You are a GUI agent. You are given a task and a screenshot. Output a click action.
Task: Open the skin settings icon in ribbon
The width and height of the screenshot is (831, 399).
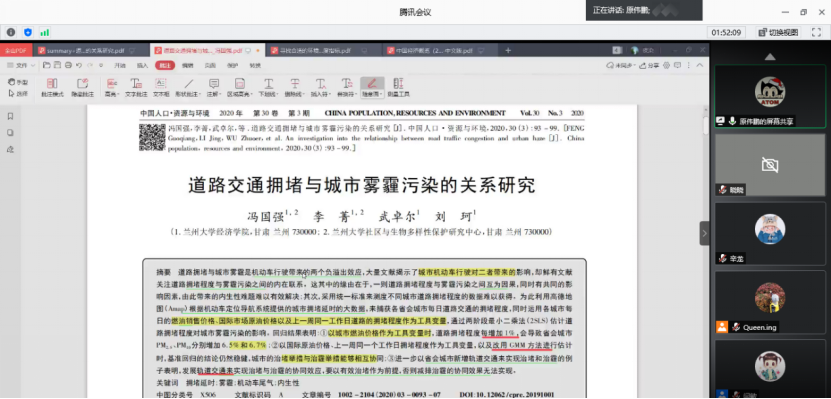point(666,65)
